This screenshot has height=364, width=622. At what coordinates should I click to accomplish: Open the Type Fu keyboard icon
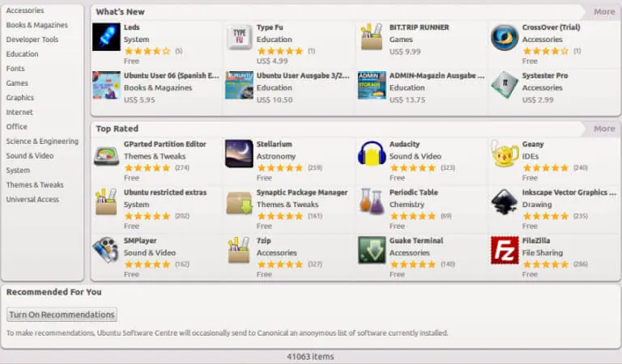tap(239, 37)
